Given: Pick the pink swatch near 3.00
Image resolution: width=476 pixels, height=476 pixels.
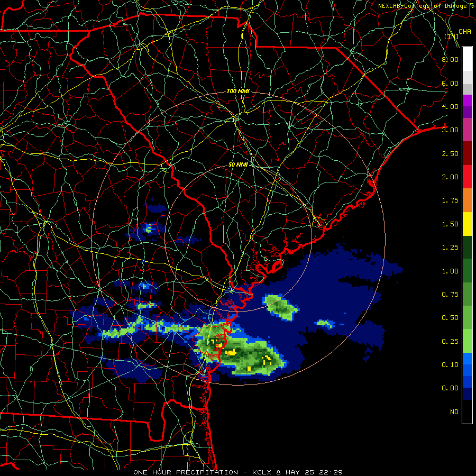Looking at the screenshot, I should coord(467,130).
